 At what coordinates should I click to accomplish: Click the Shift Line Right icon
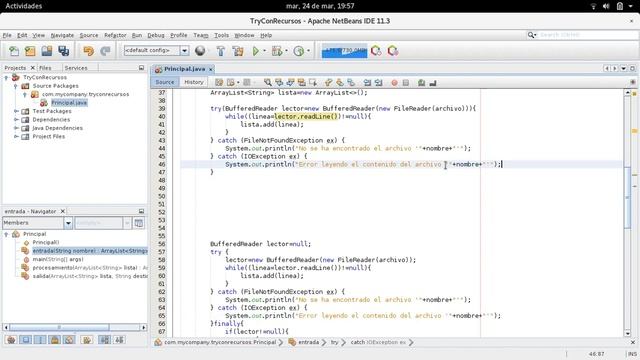(379, 83)
